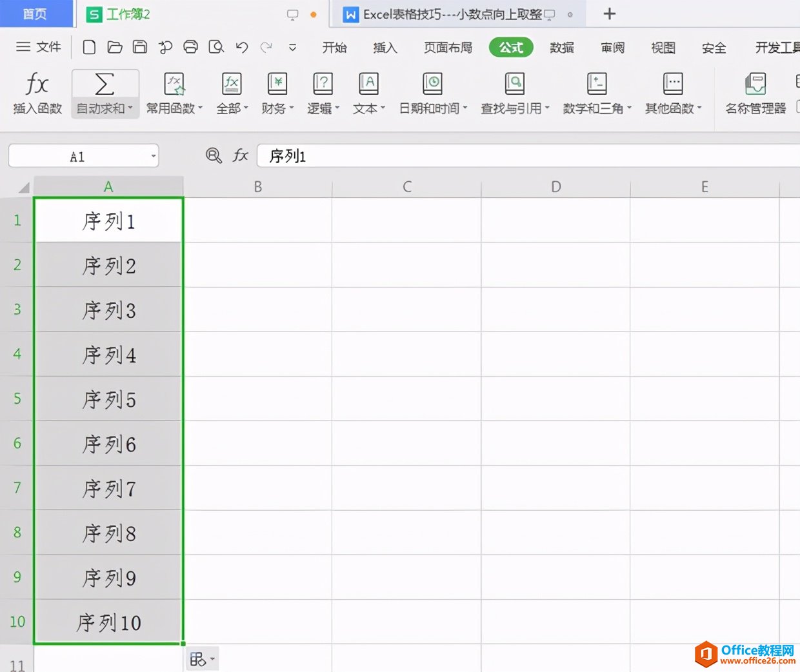
Task: Click the Undo arrow in quick toolbar
Action: 242,47
